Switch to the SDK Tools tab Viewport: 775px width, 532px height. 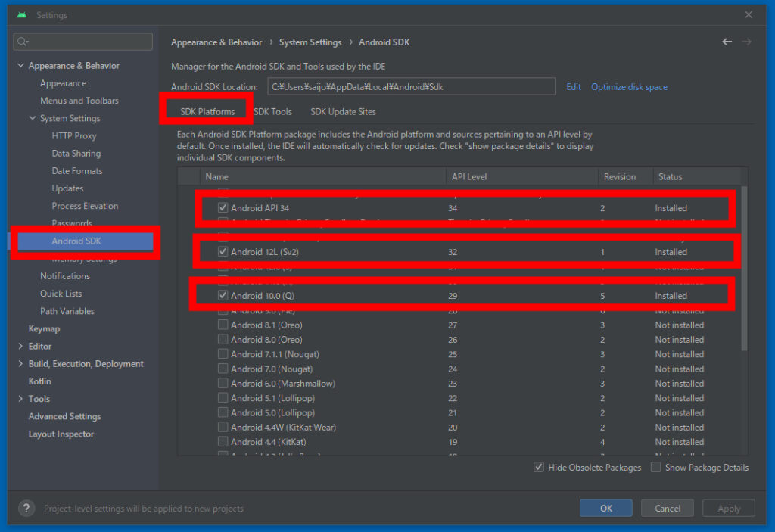point(272,111)
